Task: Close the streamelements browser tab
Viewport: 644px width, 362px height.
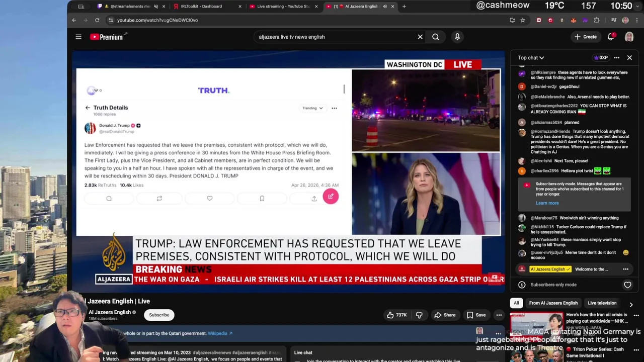Action: pos(164,7)
